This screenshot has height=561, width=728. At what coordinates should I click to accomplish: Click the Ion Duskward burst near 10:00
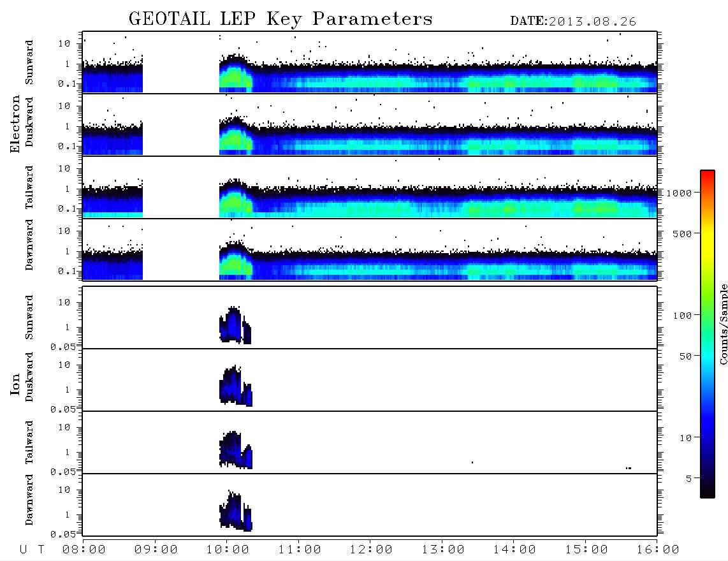[235, 386]
